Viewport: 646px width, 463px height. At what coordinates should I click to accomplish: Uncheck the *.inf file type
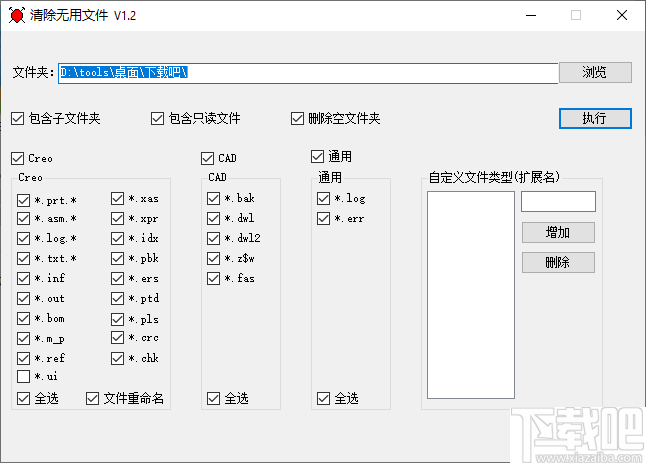coord(23,278)
